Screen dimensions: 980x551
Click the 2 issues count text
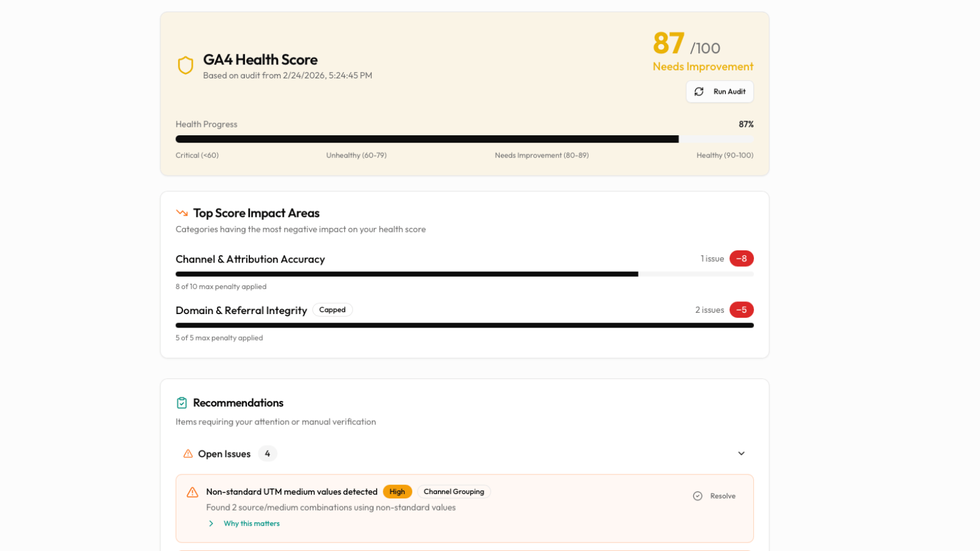point(710,310)
